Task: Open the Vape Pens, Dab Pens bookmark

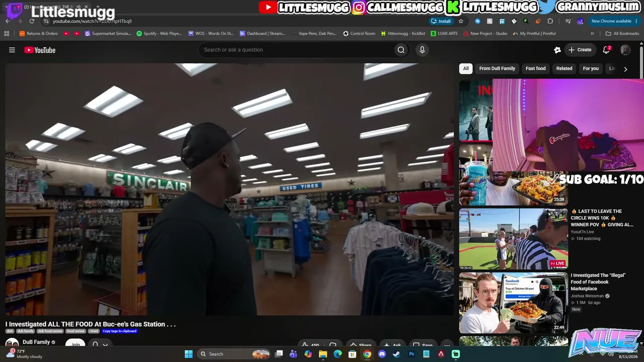Action: pos(314,34)
